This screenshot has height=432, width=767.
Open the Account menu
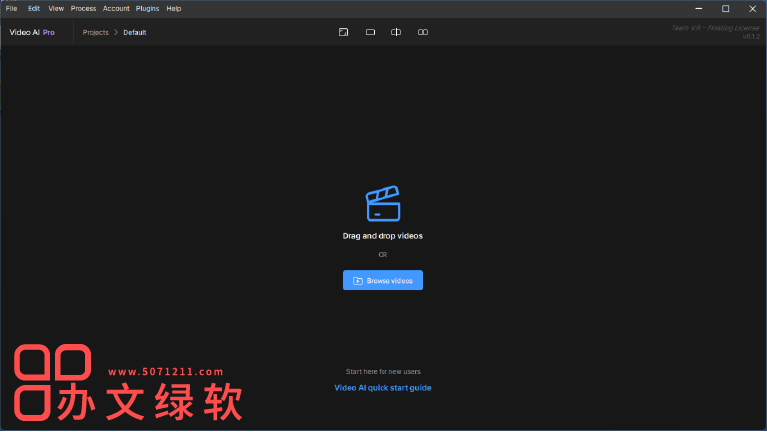pos(116,8)
